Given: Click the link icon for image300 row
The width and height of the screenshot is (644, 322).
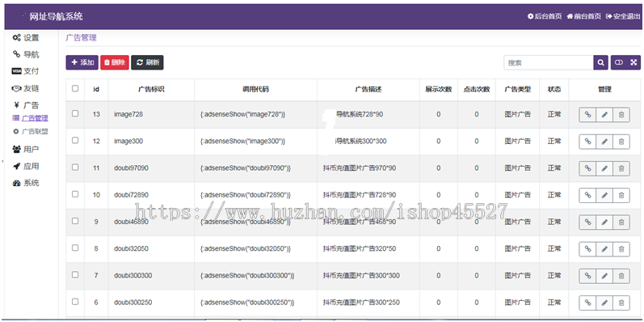Looking at the screenshot, I should click(x=587, y=142).
